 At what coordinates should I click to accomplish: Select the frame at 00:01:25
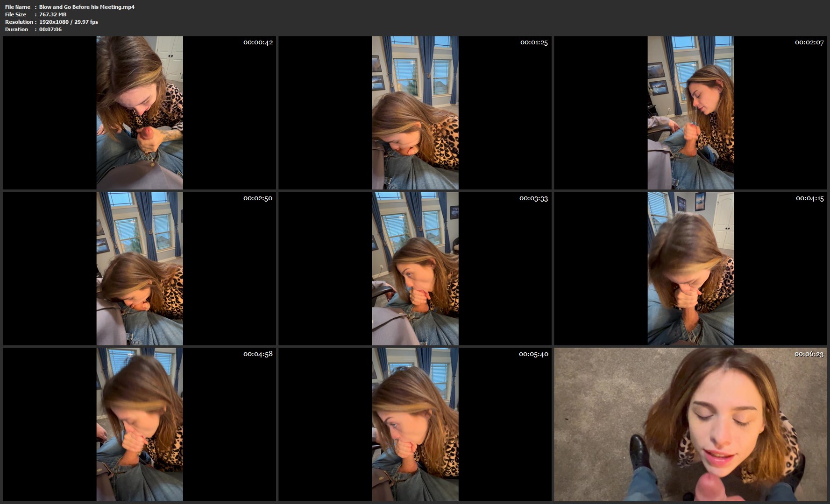[415, 112]
